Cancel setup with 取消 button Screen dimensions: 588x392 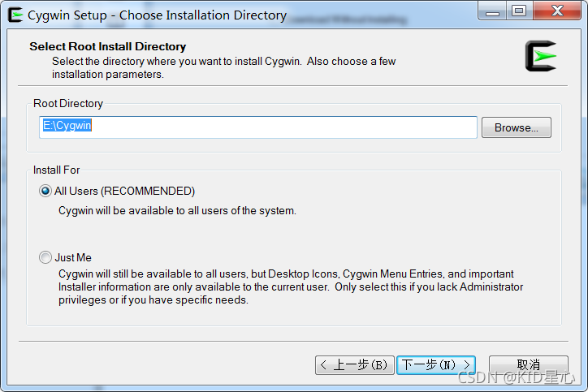pyautogui.click(x=529, y=365)
